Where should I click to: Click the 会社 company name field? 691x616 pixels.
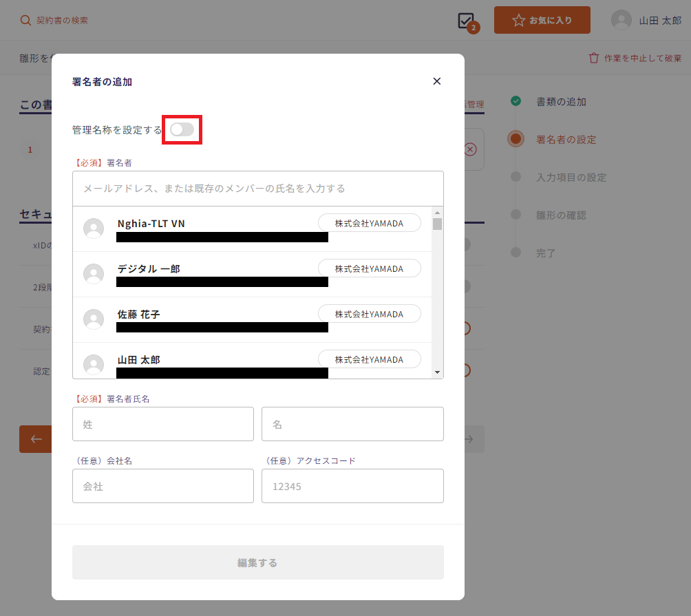point(162,486)
